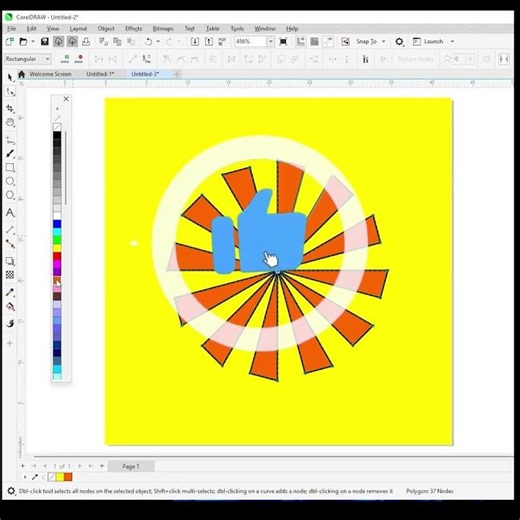Click the Full-screen preview icon

[283, 41]
